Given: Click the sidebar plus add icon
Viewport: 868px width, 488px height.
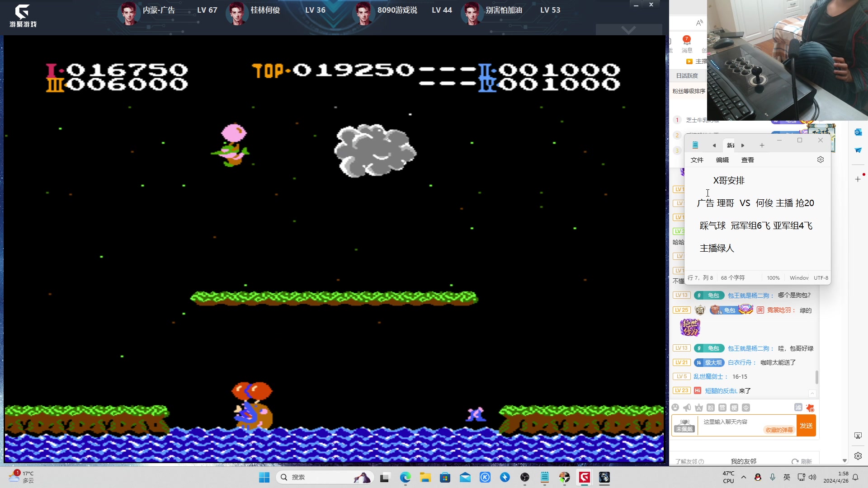Looking at the screenshot, I should click(858, 179).
